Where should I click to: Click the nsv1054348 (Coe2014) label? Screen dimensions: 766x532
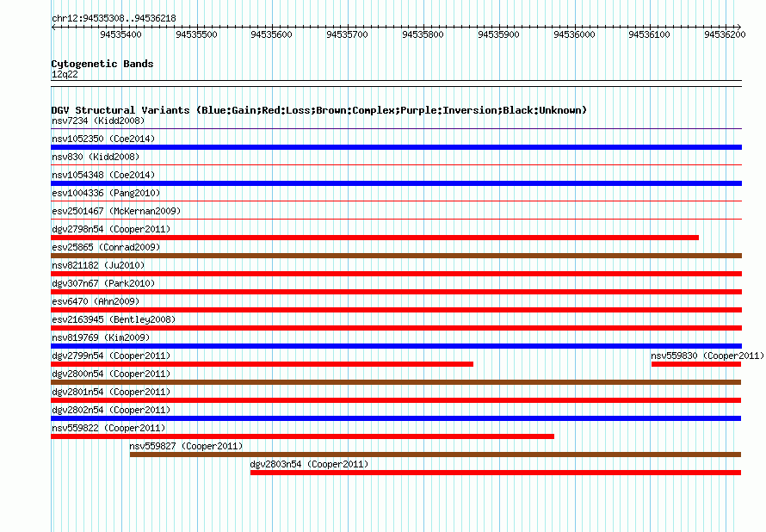pos(103,175)
